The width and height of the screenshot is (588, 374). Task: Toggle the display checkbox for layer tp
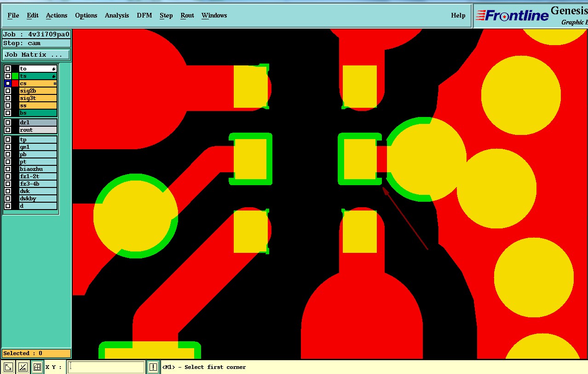(x=8, y=140)
